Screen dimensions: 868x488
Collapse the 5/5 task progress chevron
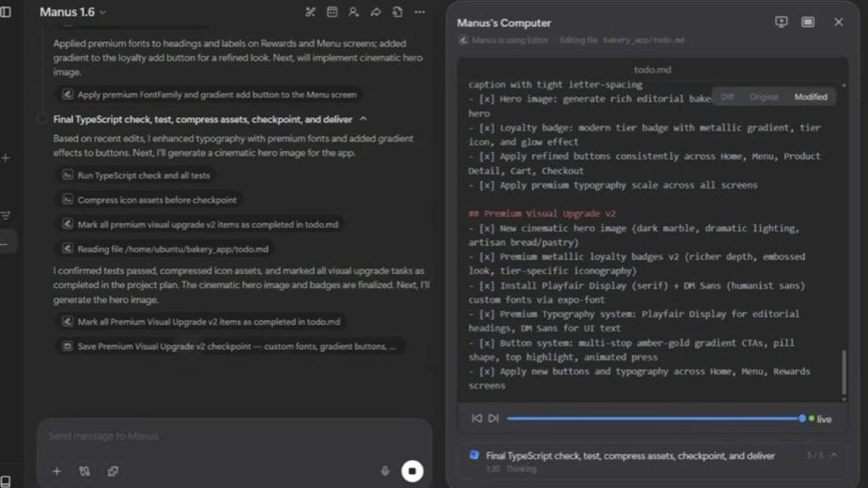click(833, 455)
